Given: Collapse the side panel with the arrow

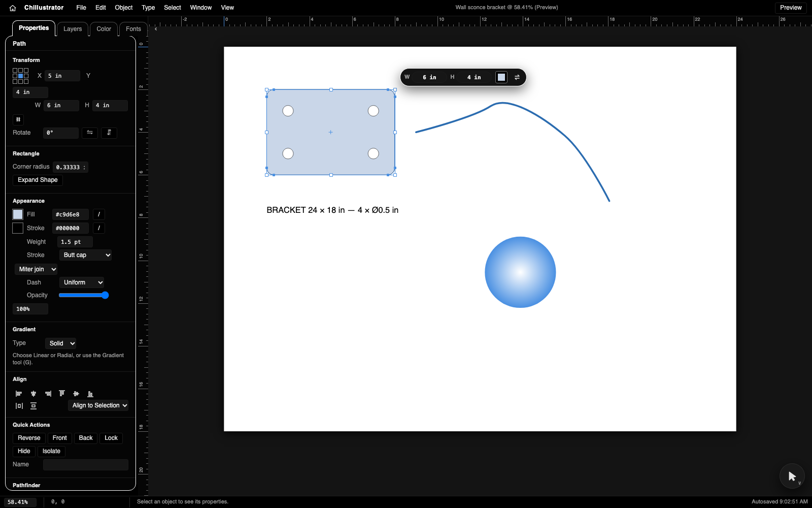Looking at the screenshot, I should [x=156, y=29].
